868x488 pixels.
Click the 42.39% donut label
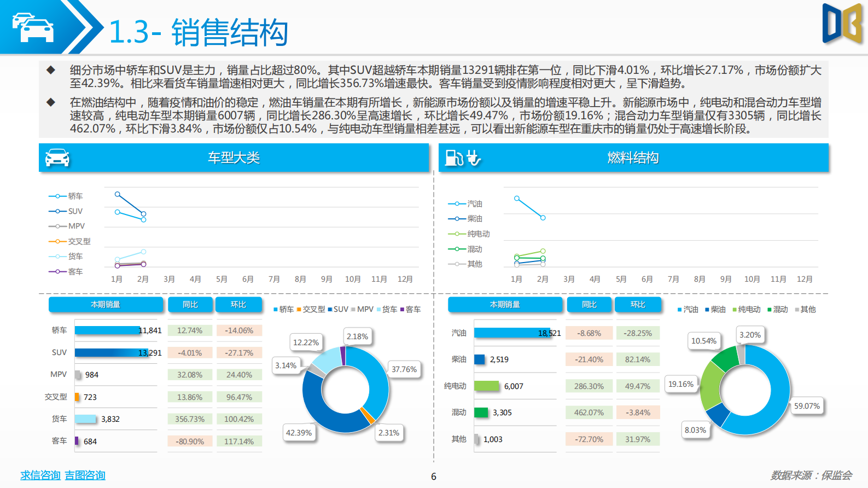[x=299, y=433]
